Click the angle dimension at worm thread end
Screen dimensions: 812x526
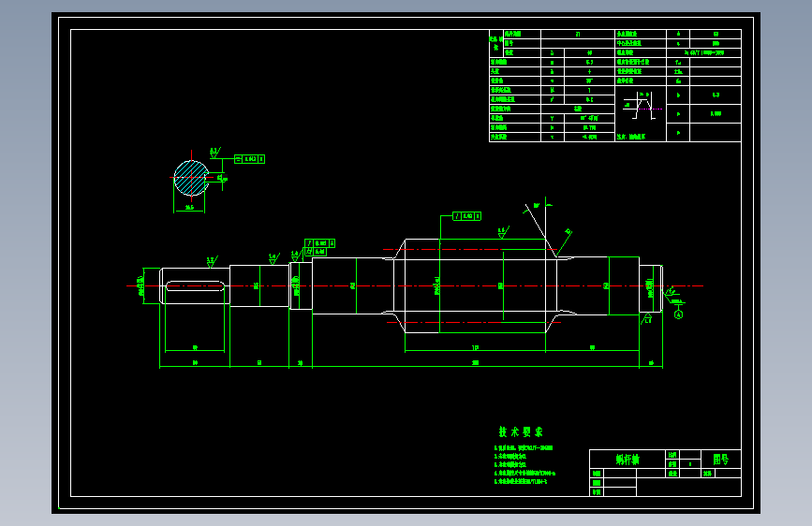(537, 206)
